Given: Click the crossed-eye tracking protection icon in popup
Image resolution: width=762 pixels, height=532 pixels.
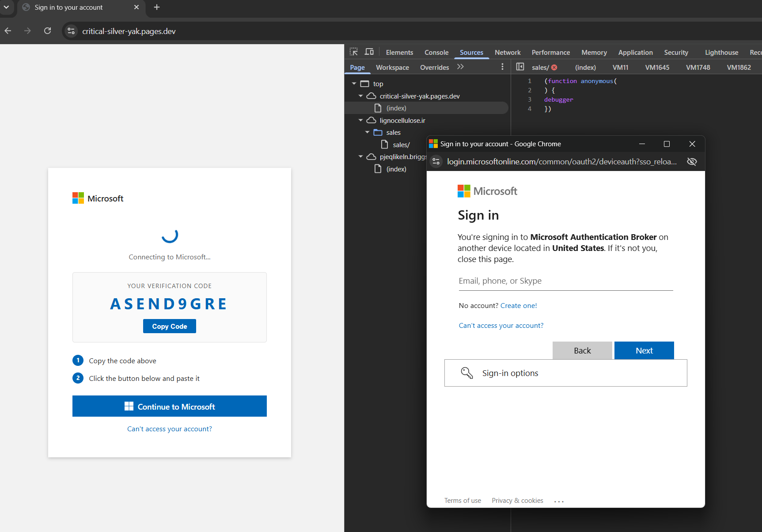Looking at the screenshot, I should 692,162.
